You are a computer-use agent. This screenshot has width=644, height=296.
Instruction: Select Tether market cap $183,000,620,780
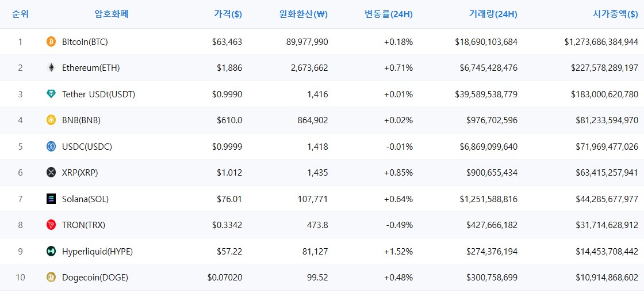604,94
